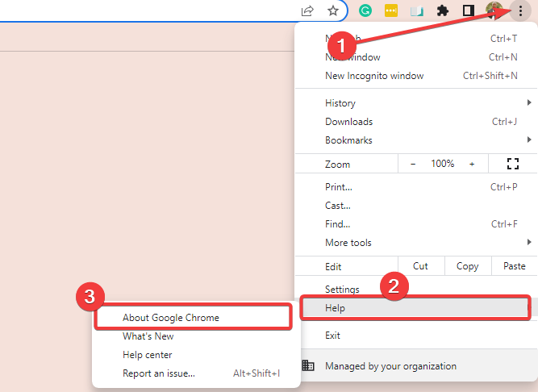Click the yellow extension icon in the toolbar
This screenshot has height=392, width=538.
[x=391, y=11]
